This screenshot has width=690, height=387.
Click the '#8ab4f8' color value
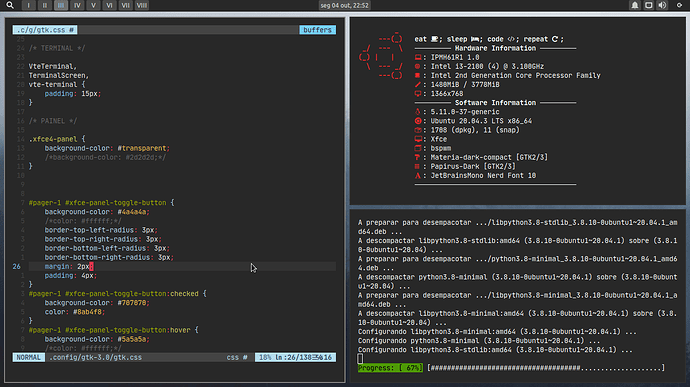pos(89,312)
